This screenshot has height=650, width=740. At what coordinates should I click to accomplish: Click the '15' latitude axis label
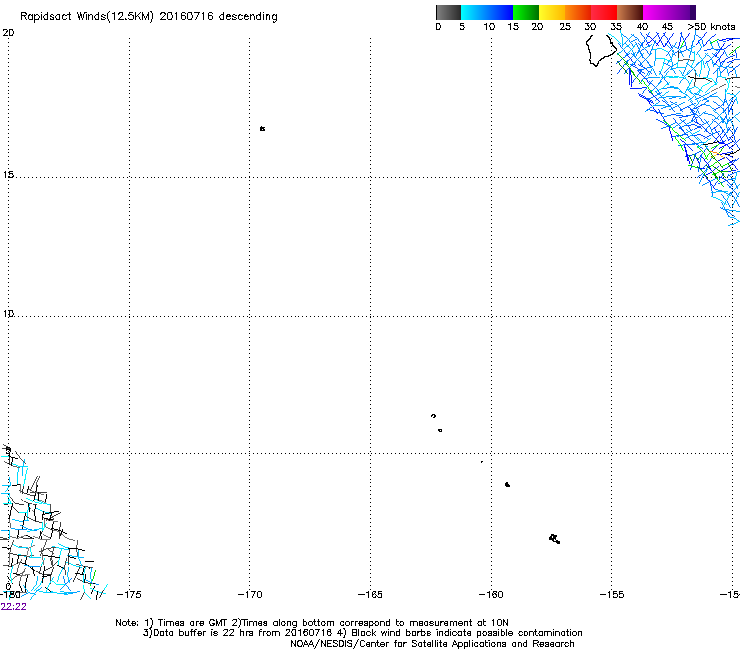pos(8,175)
